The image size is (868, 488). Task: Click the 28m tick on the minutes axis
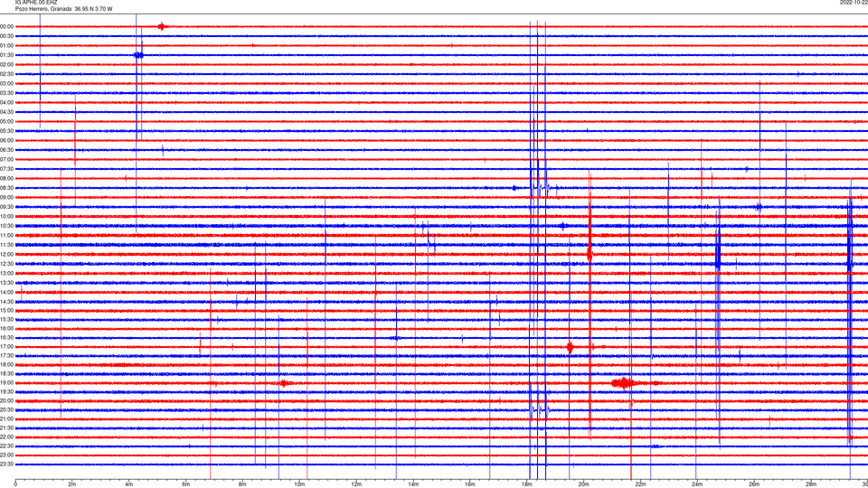pyautogui.click(x=810, y=484)
